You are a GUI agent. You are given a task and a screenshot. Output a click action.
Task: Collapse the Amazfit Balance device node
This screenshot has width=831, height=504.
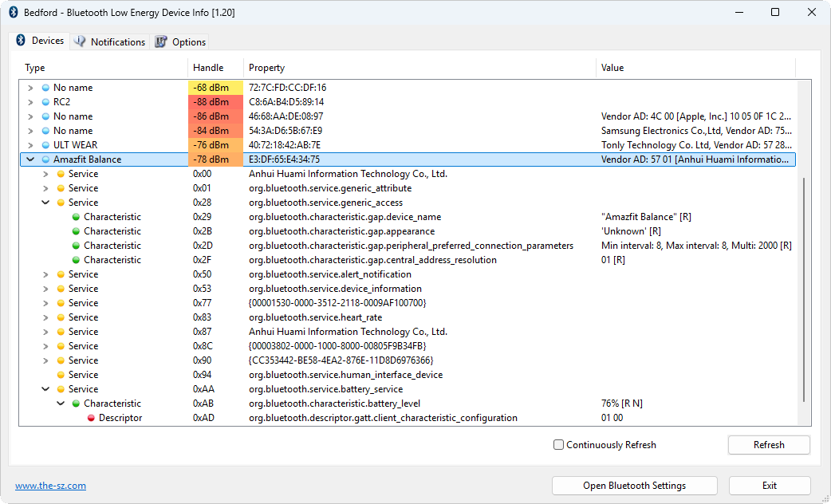coord(30,159)
